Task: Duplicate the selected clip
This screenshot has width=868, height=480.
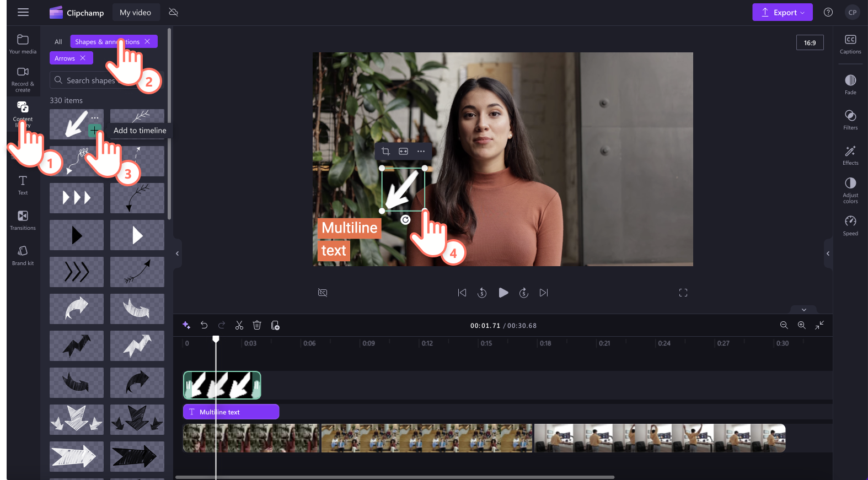Action: [x=275, y=325]
